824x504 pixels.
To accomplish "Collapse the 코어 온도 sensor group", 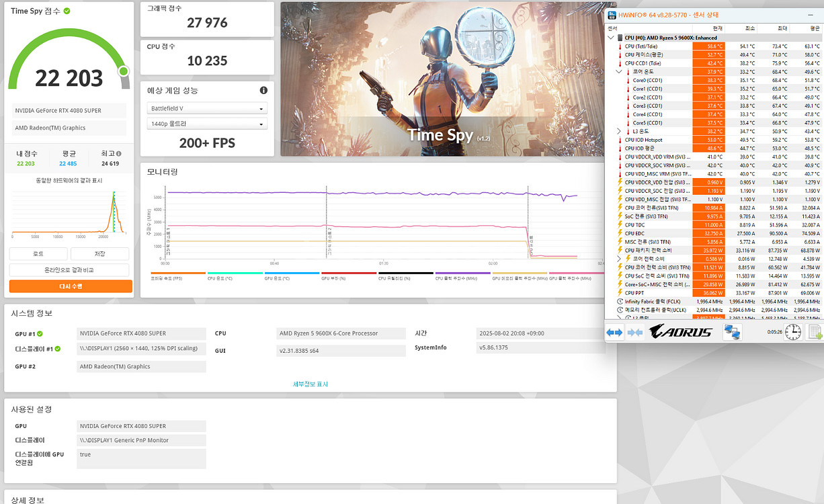I will (619, 71).
